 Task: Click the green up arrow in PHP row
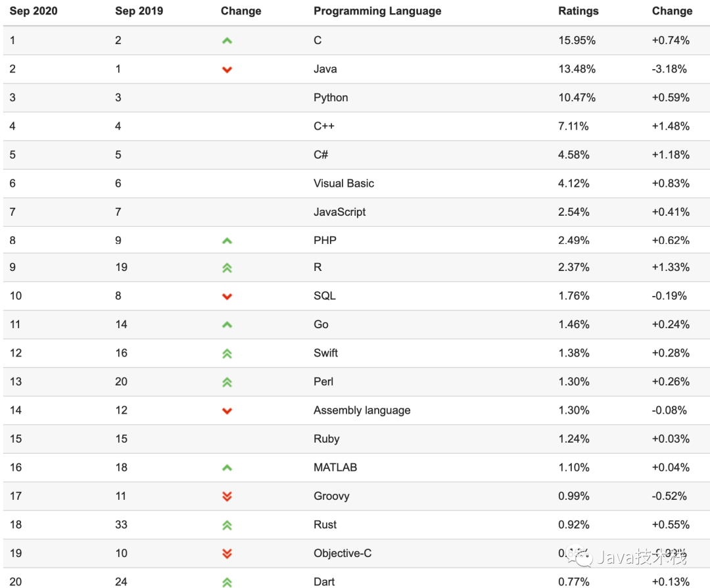coord(227,241)
